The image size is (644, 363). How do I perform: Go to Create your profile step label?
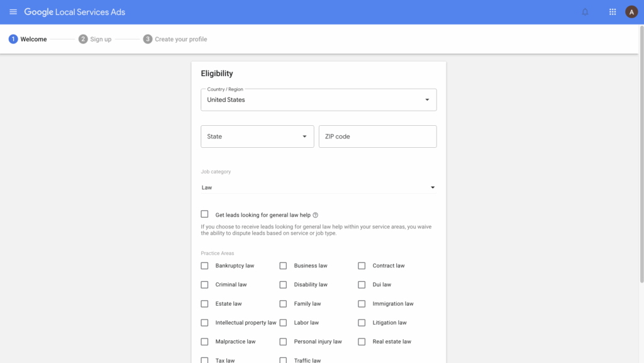coord(180,39)
